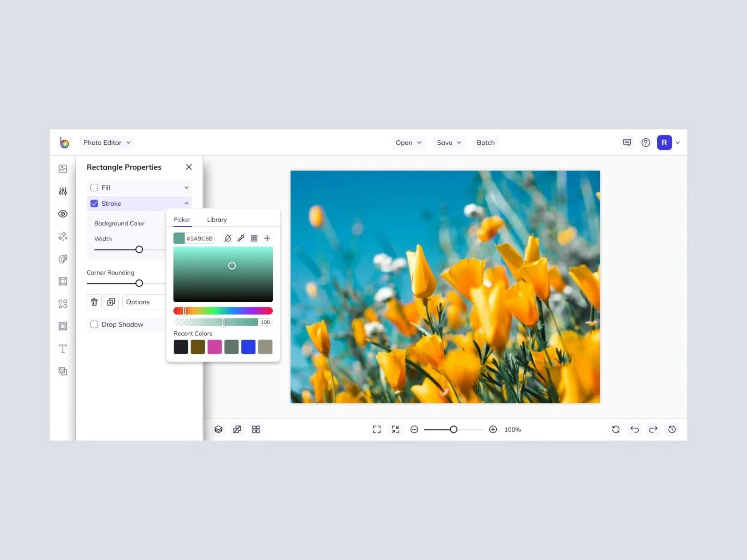The height and width of the screenshot is (560, 747).
Task: Open the Artsy palette icon
Action: click(x=63, y=259)
